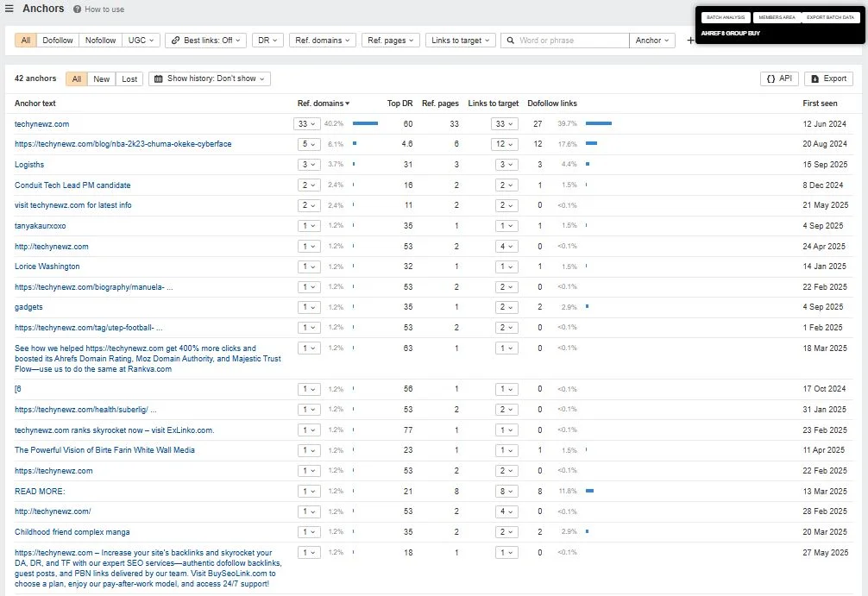Open Best links: Off dropdown

205,41
